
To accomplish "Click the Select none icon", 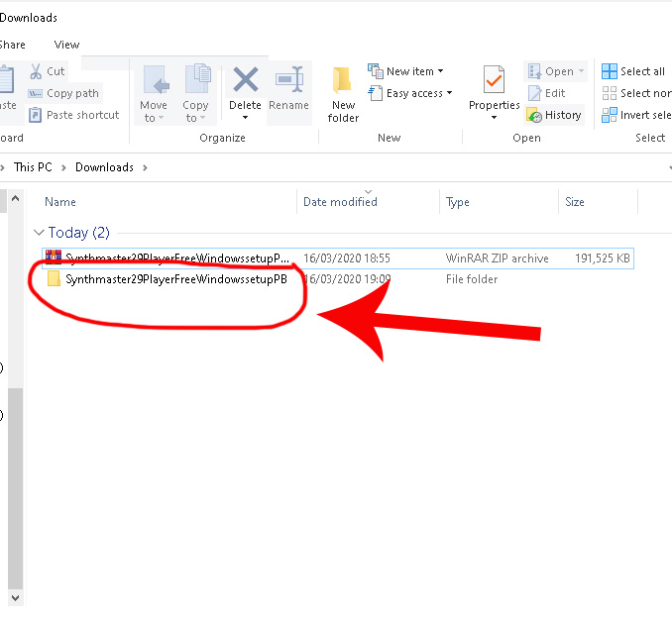I will point(609,93).
